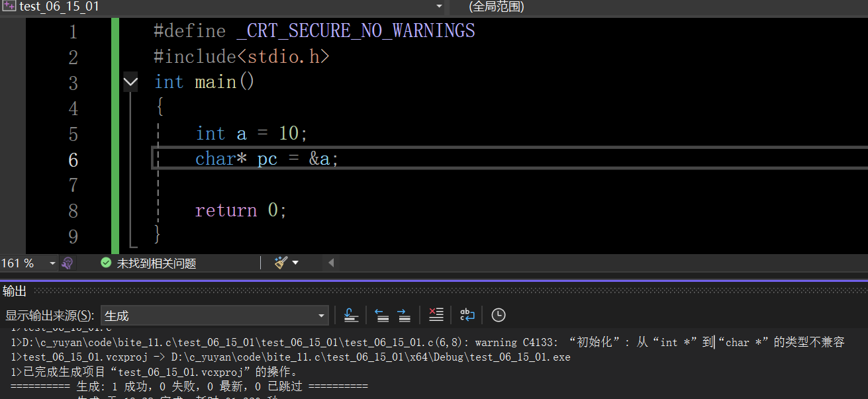The height and width of the screenshot is (399, 868).
Task: Click line number 6 in the gutter
Action: pyautogui.click(x=73, y=159)
